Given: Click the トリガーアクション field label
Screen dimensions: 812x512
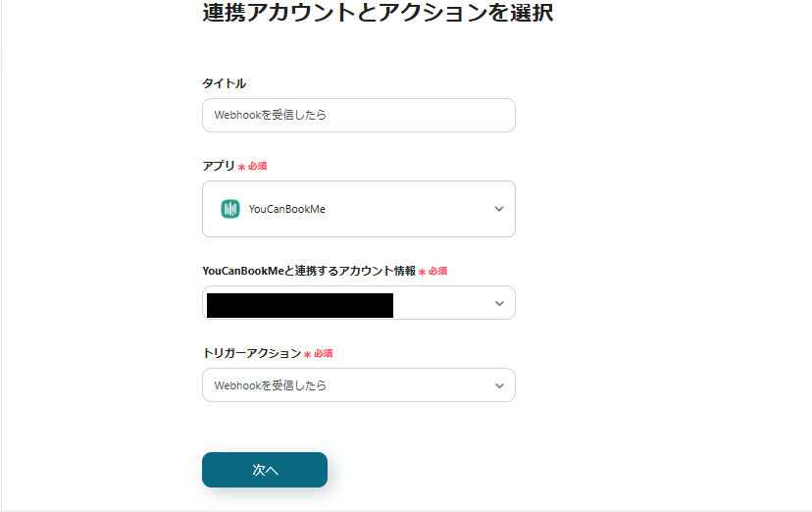Looking at the screenshot, I should click(251, 353).
